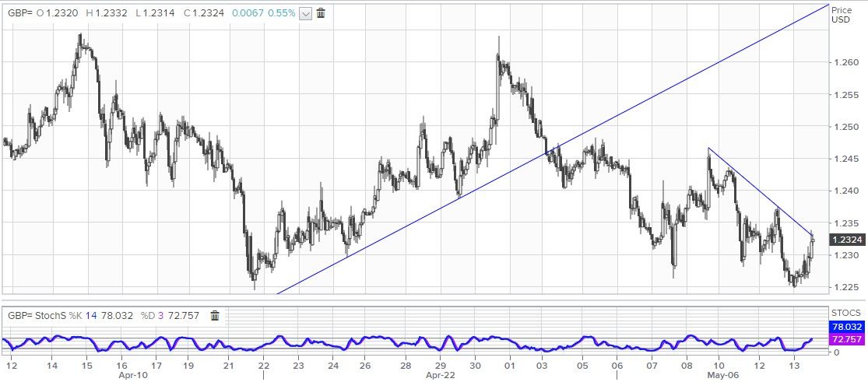
Task: Click the Apr-22 date axis label
Action: pos(439,375)
